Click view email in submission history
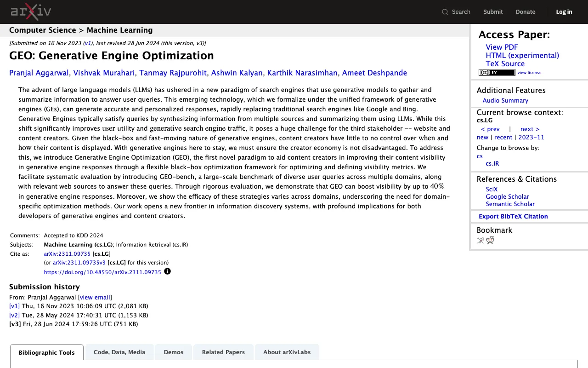The width and height of the screenshot is (588, 368). pyautogui.click(x=95, y=298)
